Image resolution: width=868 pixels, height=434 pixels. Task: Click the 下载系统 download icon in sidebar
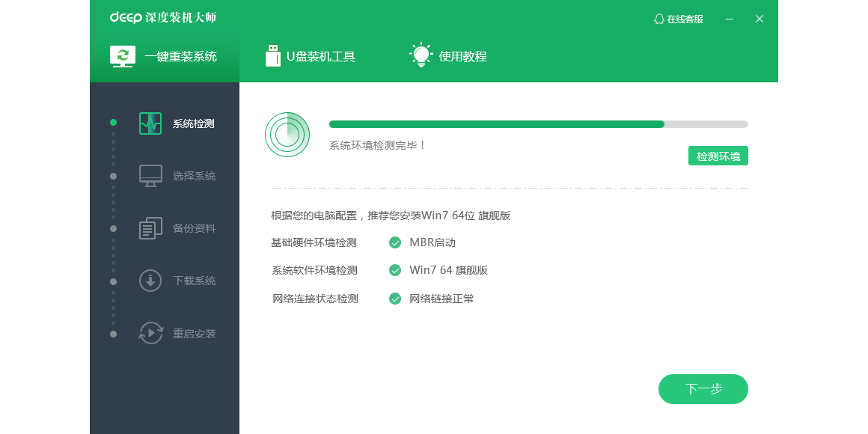149,280
